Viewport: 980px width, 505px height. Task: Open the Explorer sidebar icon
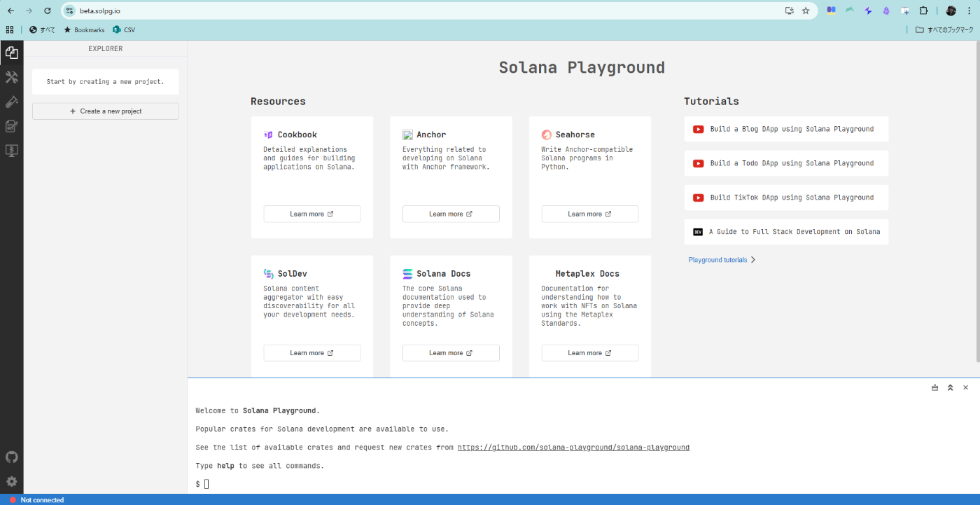click(11, 53)
